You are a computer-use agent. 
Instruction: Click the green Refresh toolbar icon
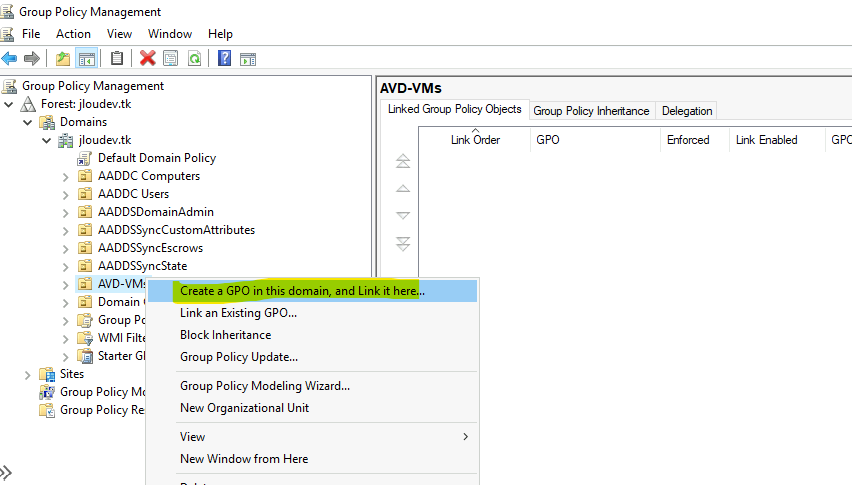point(194,58)
